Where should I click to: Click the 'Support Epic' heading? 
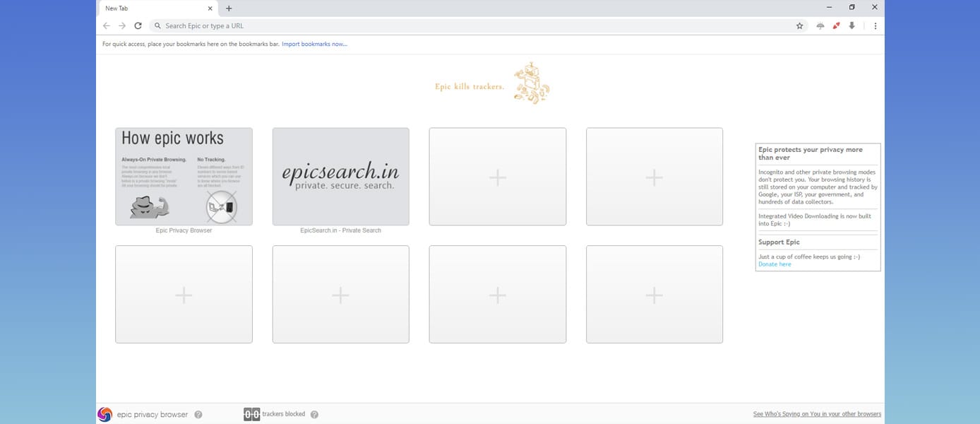tap(779, 242)
